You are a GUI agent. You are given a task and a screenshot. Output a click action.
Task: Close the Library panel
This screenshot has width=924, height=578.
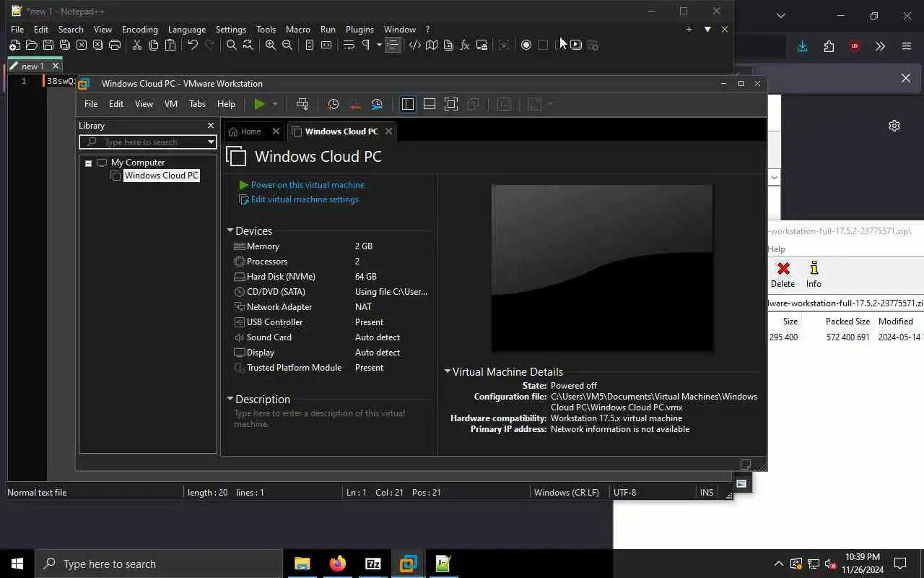point(211,126)
